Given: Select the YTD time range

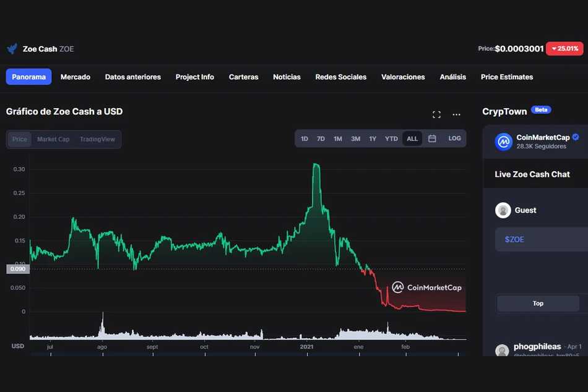Looking at the screenshot, I should pos(391,138).
